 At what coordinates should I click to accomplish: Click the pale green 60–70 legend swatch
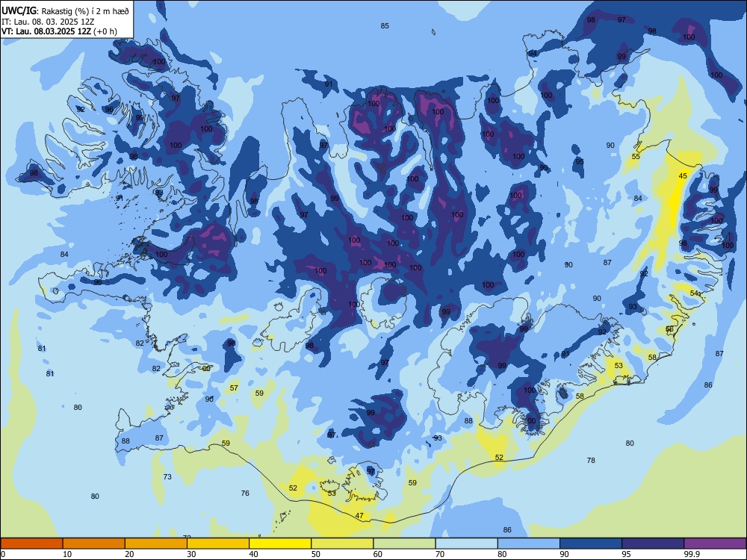pyautogui.click(x=404, y=544)
